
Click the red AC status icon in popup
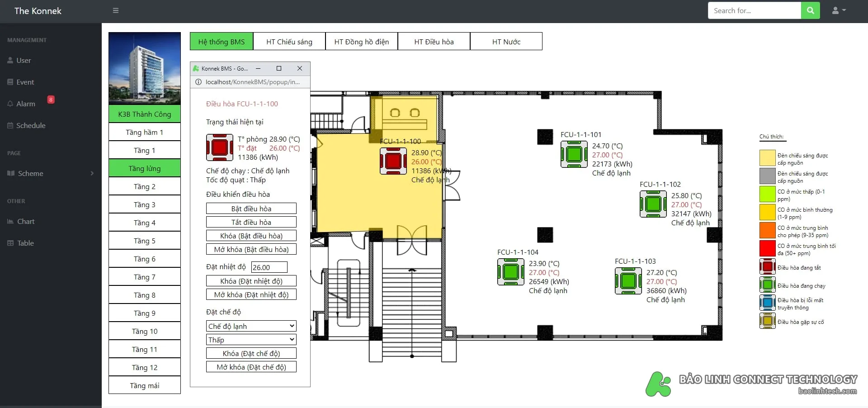coord(220,147)
